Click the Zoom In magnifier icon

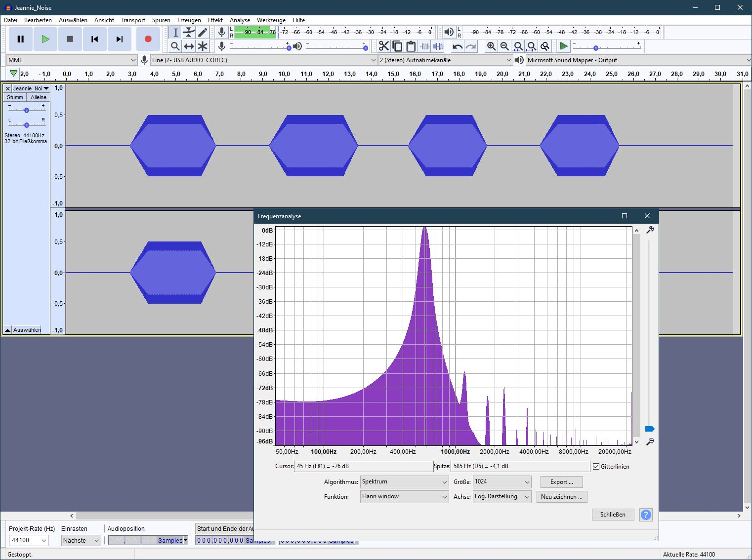[x=491, y=46]
